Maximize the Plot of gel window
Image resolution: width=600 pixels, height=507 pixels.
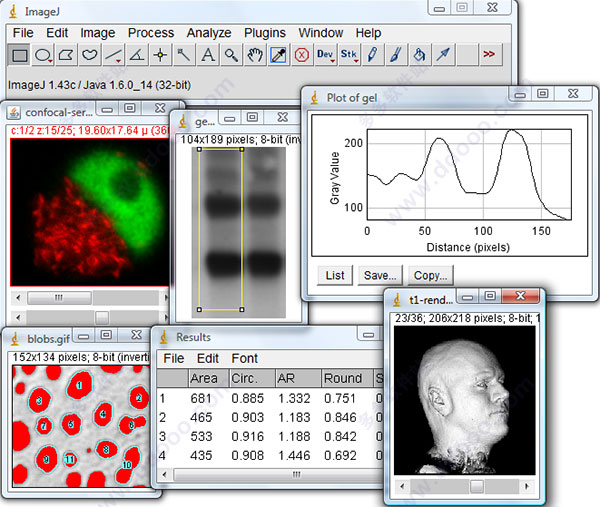pyautogui.click(x=542, y=93)
